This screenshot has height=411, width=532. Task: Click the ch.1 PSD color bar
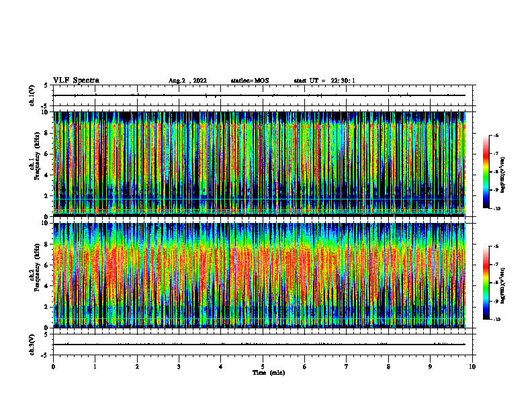pyautogui.click(x=486, y=172)
